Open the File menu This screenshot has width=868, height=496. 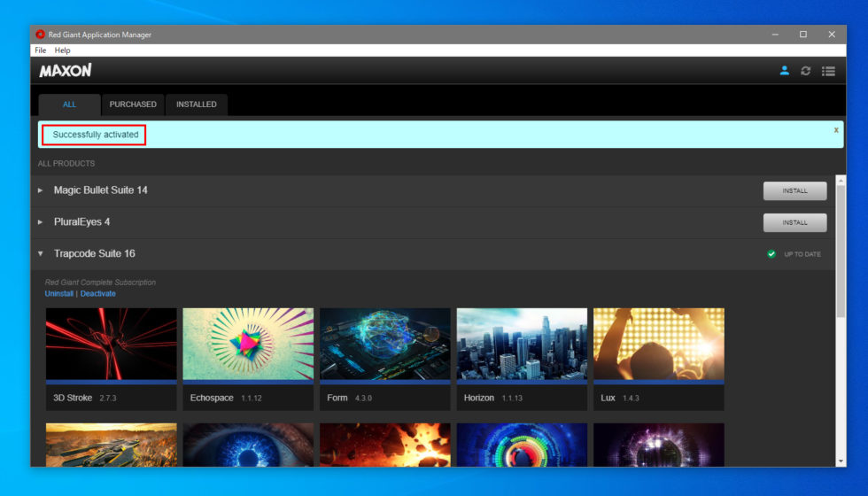(41, 50)
